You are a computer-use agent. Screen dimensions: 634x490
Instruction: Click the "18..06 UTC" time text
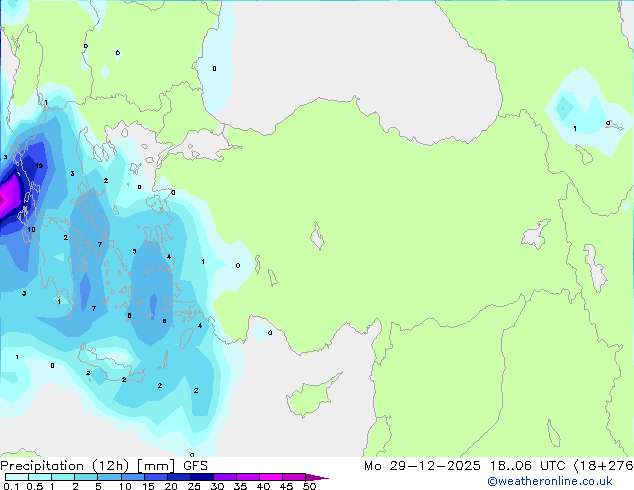point(527,466)
